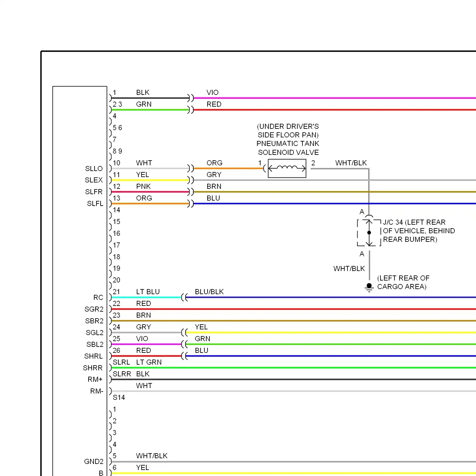Click the GRN label on pin 2 3
The width and height of the screenshot is (476, 476).
tap(144, 104)
